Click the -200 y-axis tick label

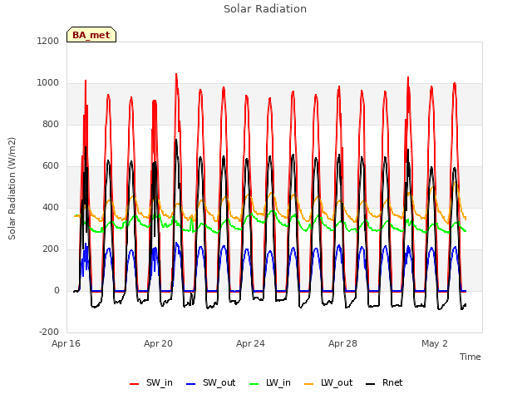coord(49,332)
